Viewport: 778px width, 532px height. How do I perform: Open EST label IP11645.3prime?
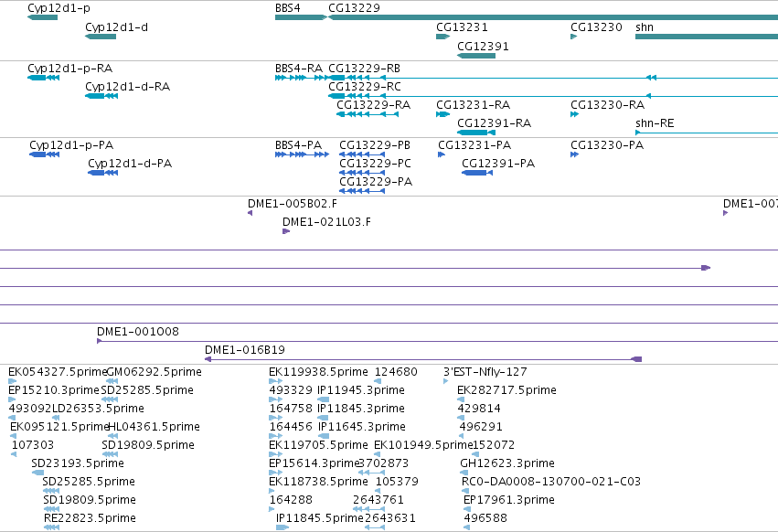tap(362, 427)
